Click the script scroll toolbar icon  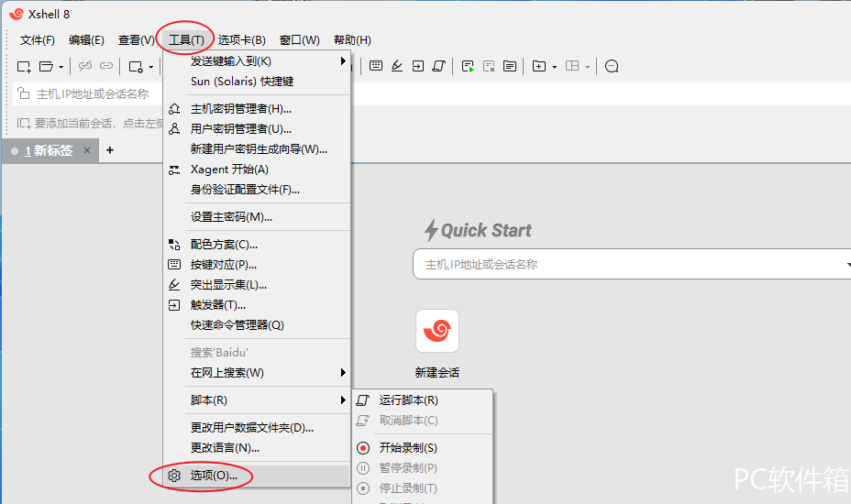(438, 66)
